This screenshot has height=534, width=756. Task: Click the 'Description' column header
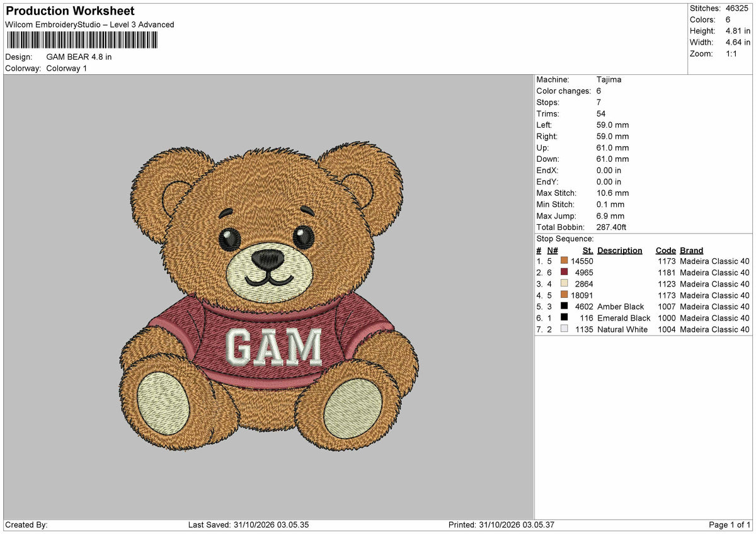point(620,250)
